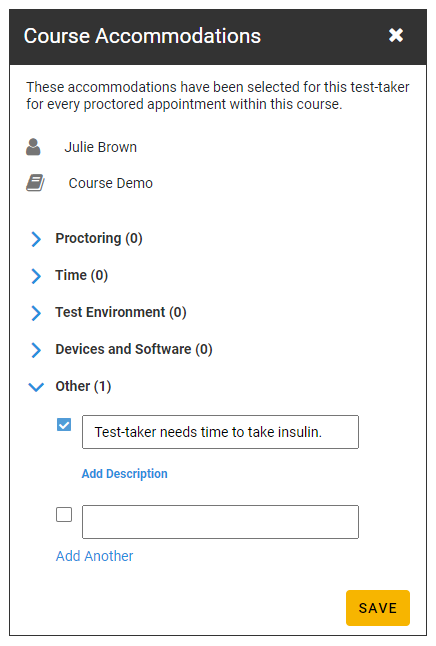Uncheck the insulin accommodation checkbox
The width and height of the screenshot is (436, 646).
64,424
